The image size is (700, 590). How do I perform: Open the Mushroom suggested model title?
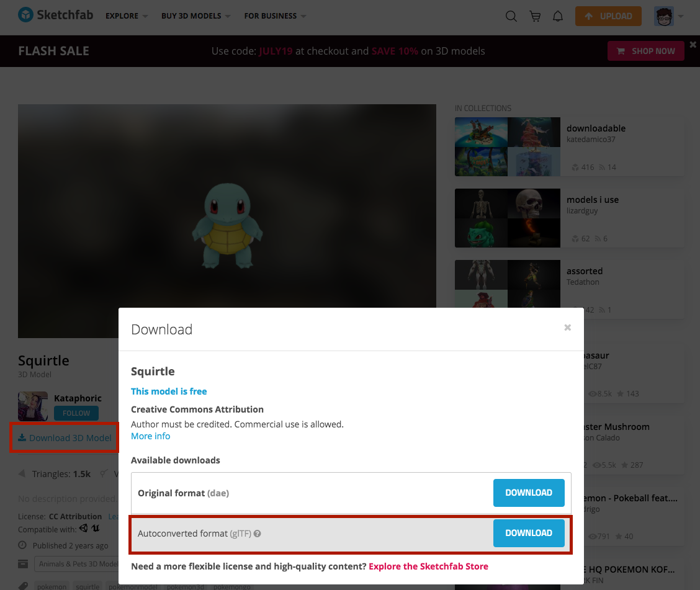tap(616, 427)
